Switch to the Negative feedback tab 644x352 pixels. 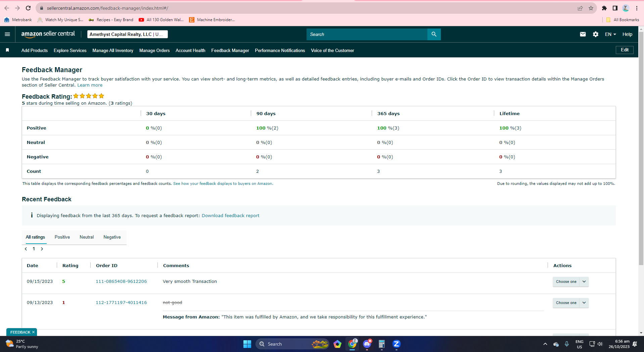coord(112,237)
